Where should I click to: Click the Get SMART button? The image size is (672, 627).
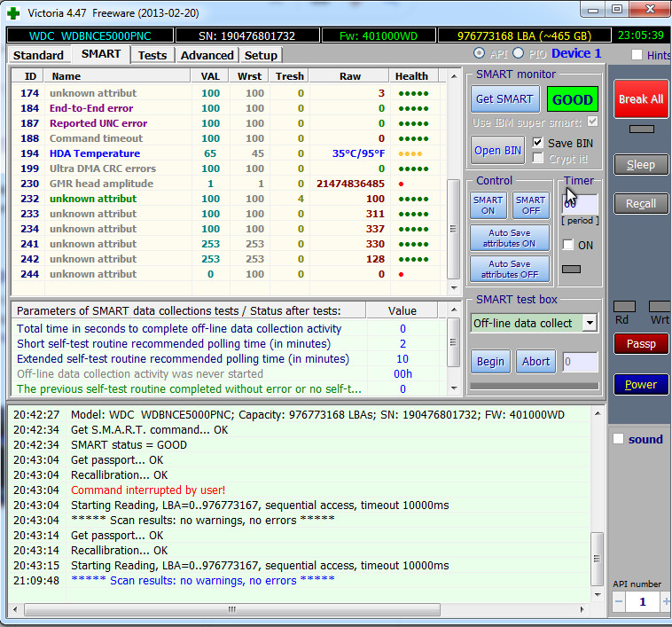[x=504, y=99]
